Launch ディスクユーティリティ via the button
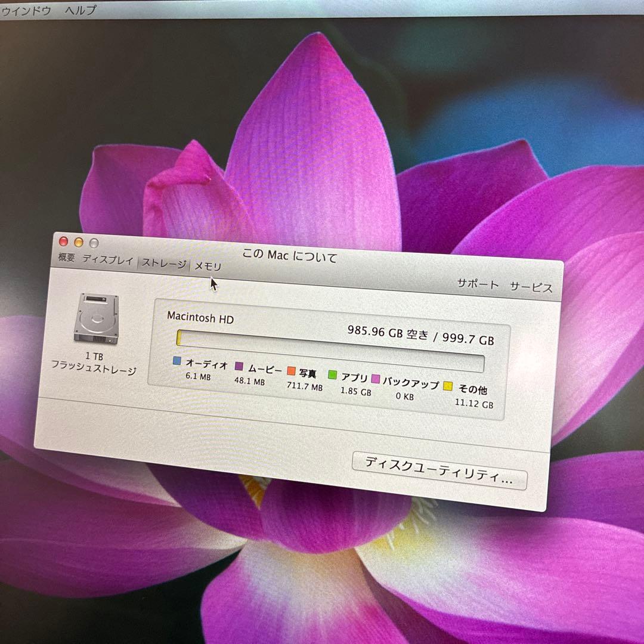This screenshot has width=644, height=644. (x=439, y=470)
